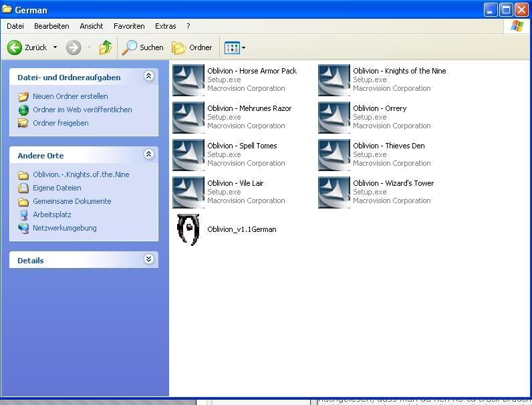Select Knights of the Nine setup icon
The image size is (532, 405).
pos(334,80)
